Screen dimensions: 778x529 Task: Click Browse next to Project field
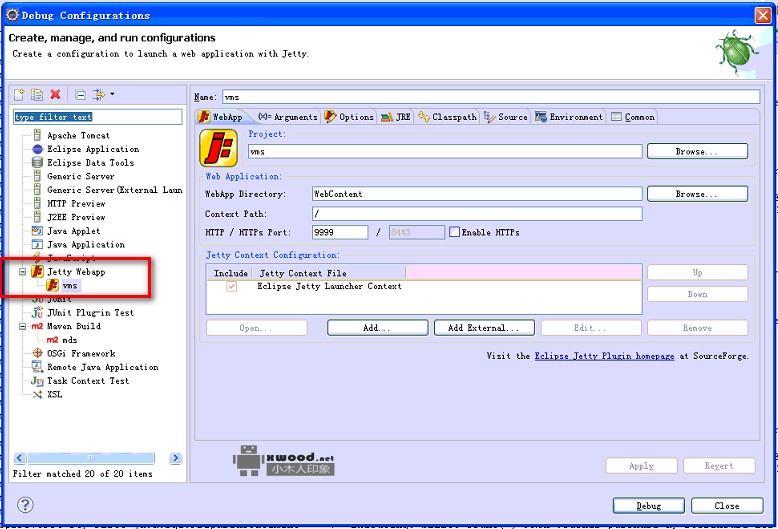point(697,151)
